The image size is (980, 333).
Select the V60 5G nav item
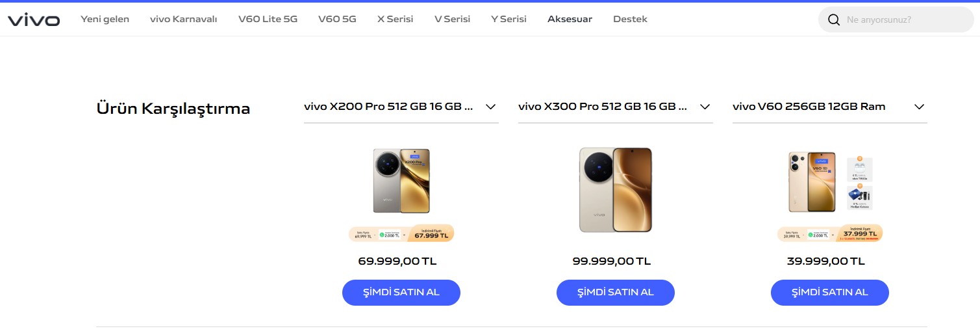point(337,19)
